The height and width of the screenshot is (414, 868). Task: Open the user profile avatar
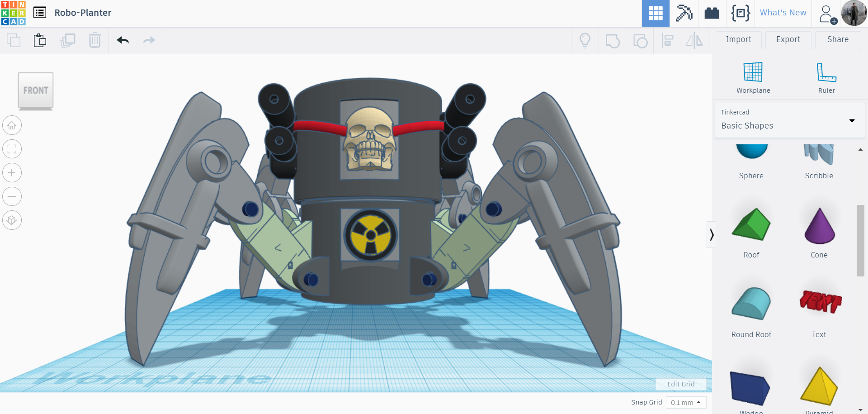[854, 13]
